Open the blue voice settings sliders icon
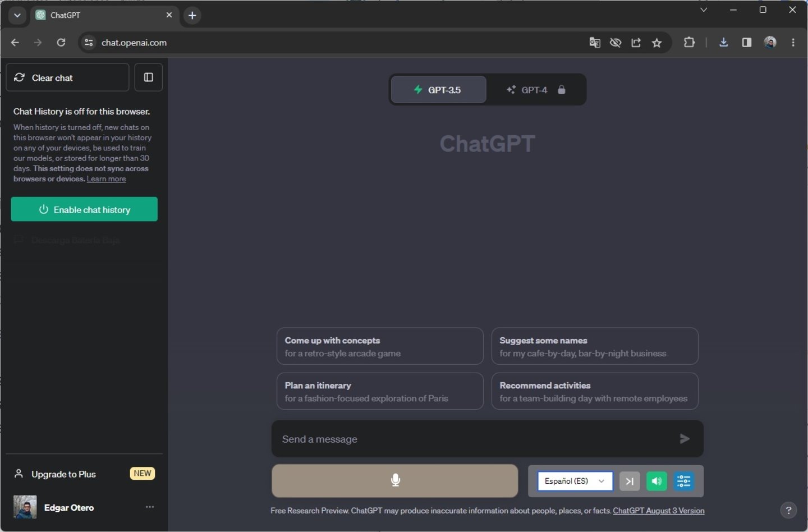The height and width of the screenshot is (532, 808). click(x=683, y=481)
